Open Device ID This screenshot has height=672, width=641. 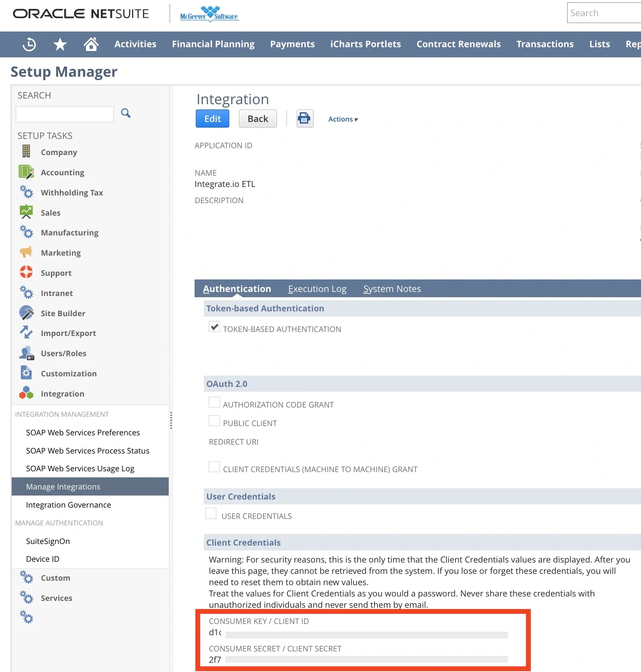42,559
